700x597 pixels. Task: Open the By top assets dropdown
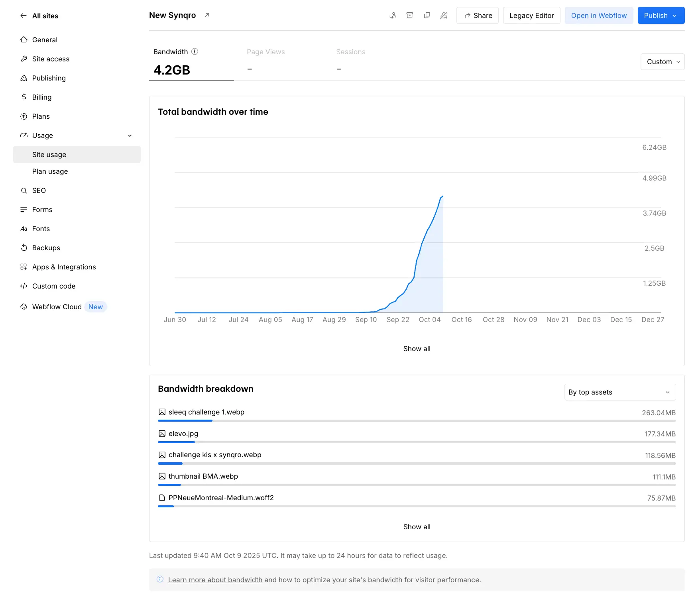click(x=619, y=392)
